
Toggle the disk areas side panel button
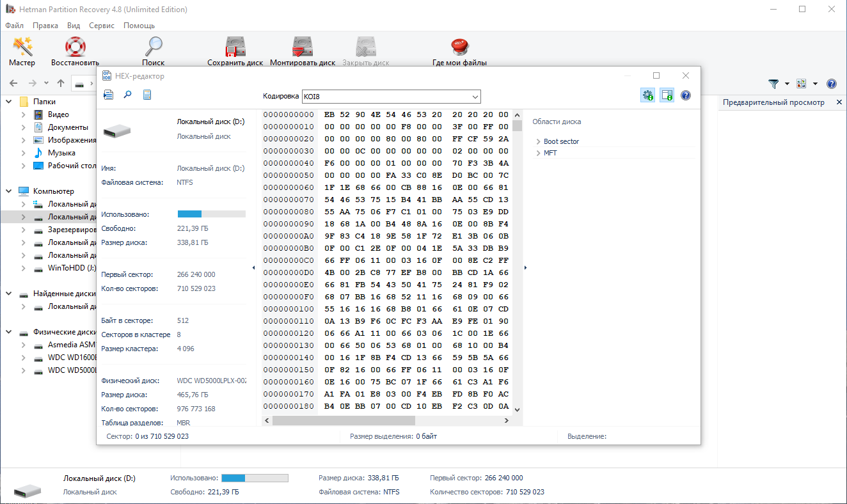pos(667,96)
